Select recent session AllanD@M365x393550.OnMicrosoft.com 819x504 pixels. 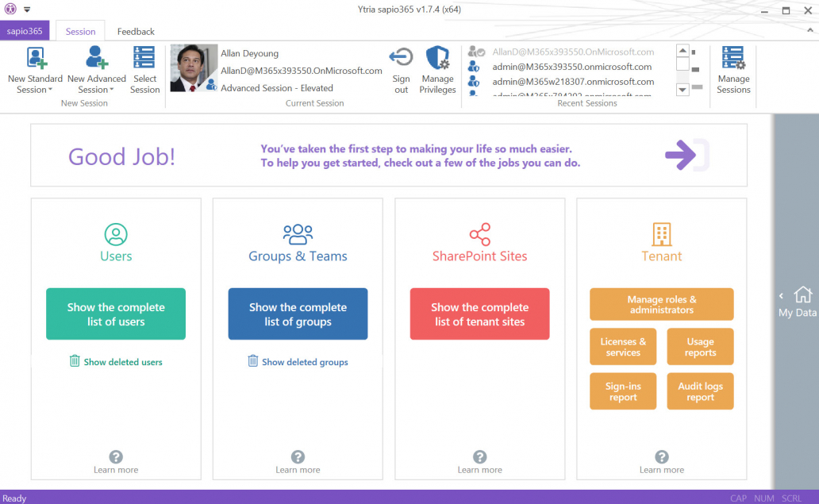(x=573, y=52)
